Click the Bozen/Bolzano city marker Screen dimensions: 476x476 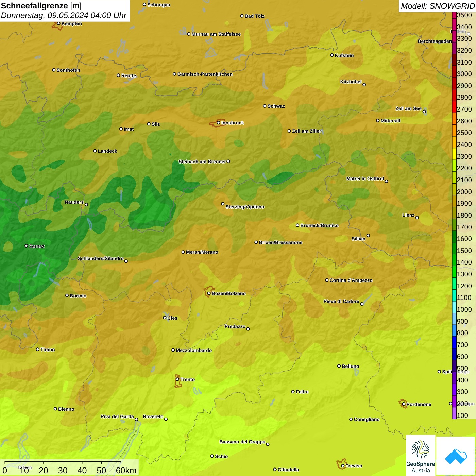(209, 293)
